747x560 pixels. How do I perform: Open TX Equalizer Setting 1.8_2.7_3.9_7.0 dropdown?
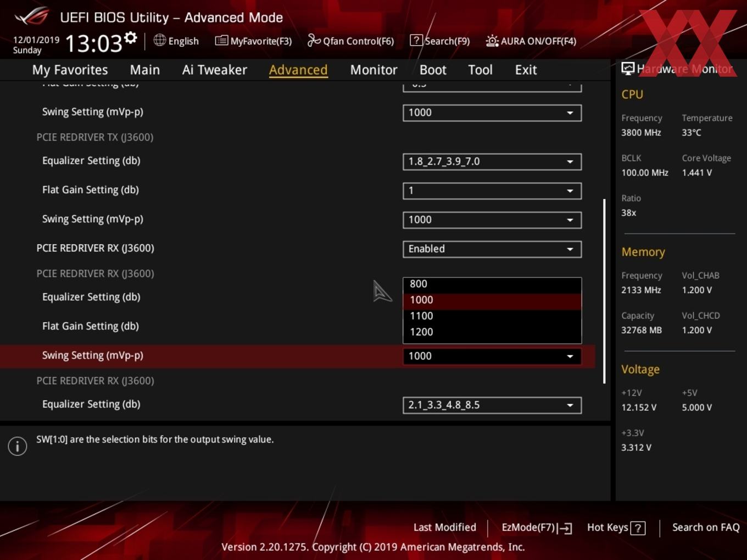coord(492,161)
